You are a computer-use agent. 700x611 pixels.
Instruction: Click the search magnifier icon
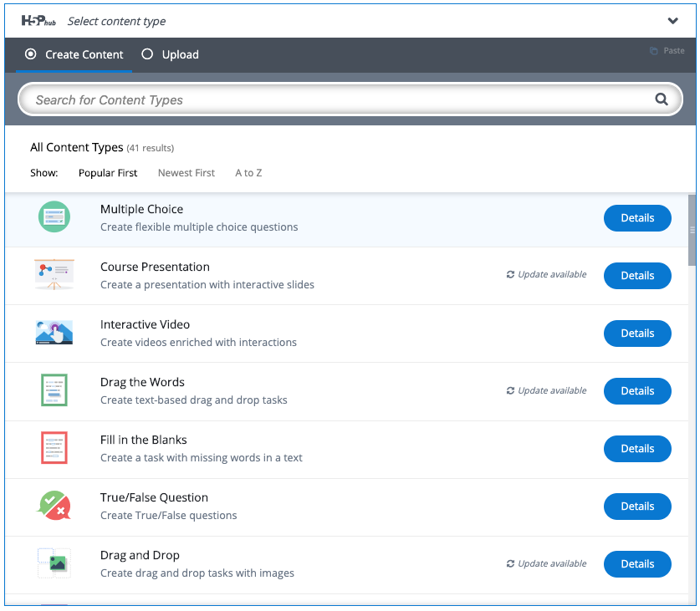[x=662, y=99]
